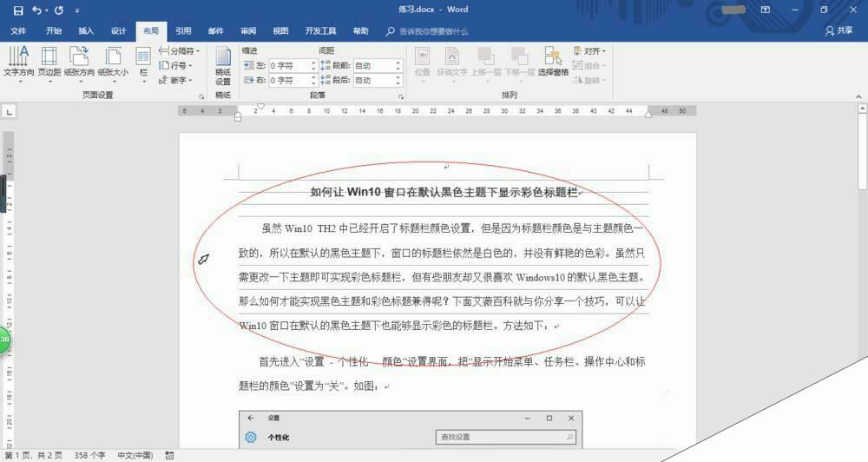
Task: Click the greyed 位置 (Position) button
Action: [x=423, y=64]
